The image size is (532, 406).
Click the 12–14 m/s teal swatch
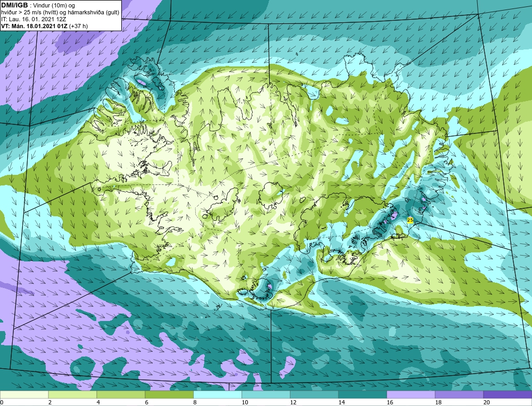tap(314, 395)
